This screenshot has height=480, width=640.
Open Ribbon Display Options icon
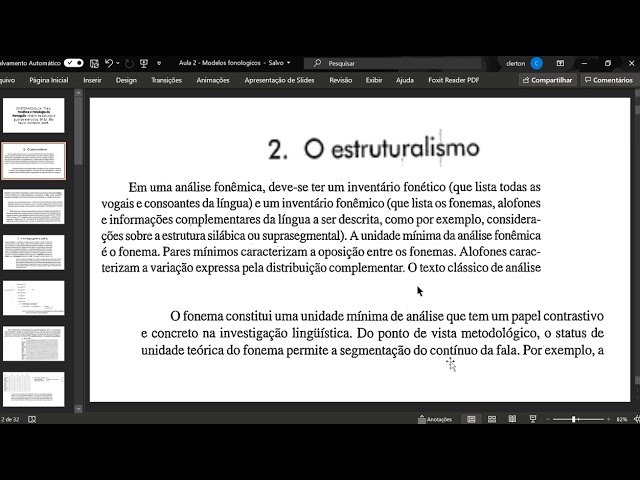click(x=560, y=63)
